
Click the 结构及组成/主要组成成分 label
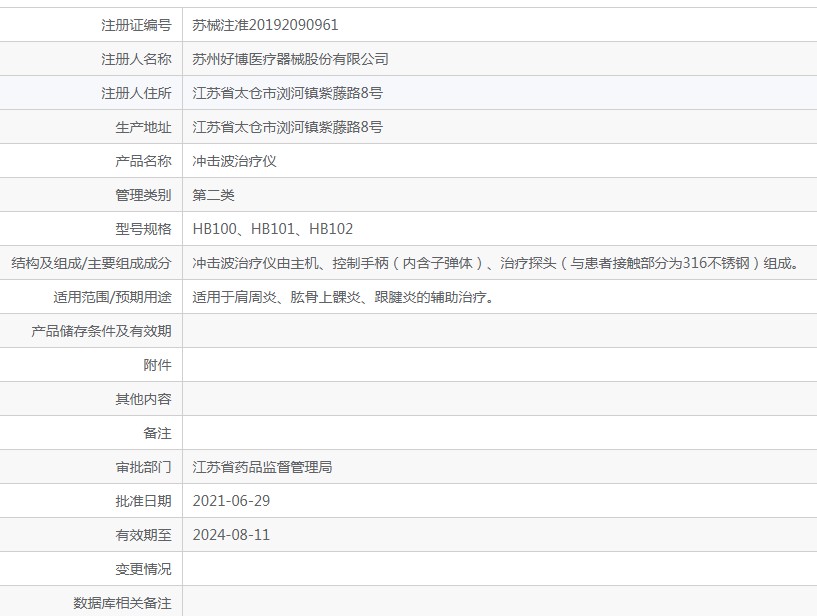coord(91,263)
